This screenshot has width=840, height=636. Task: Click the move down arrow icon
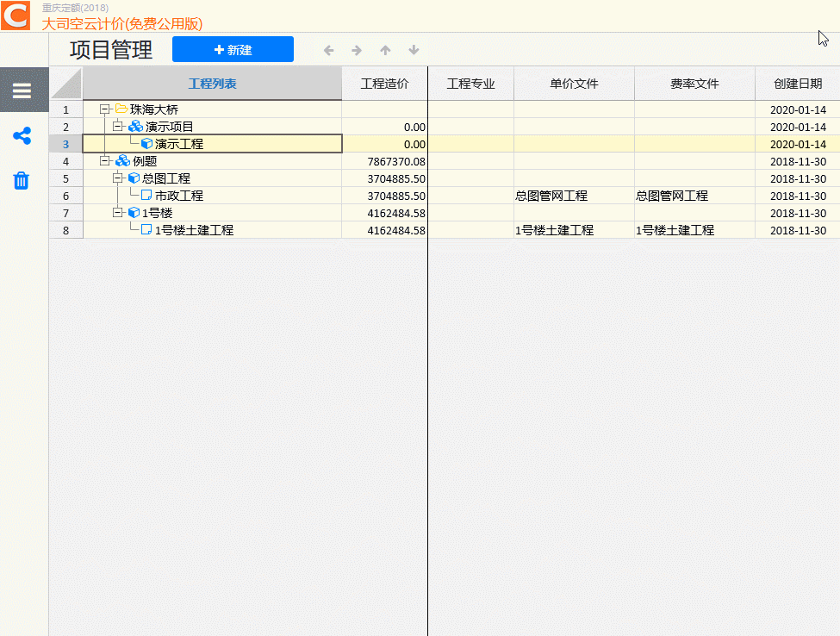414,51
